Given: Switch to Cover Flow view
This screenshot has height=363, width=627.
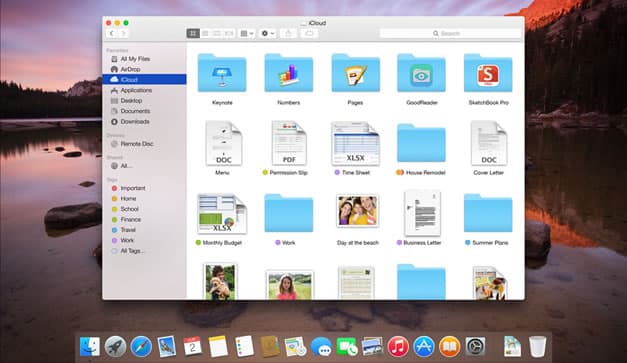Looking at the screenshot, I should click(x=229, y=34).
